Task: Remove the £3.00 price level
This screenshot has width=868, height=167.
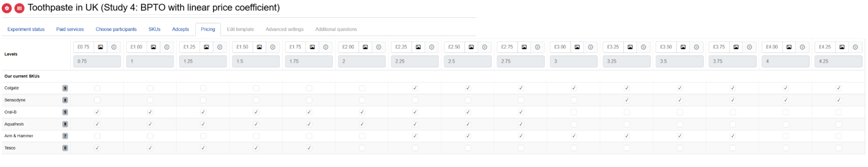Action: (x=591, y=47)
